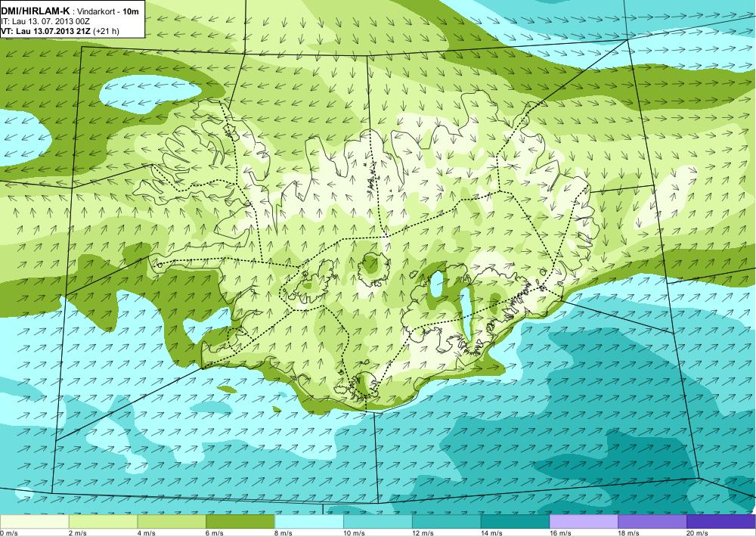Select the 'IT: Lau 13. 07. 2013 00Z' line
Screen dimensions: 756x537
tap(45, 21)
